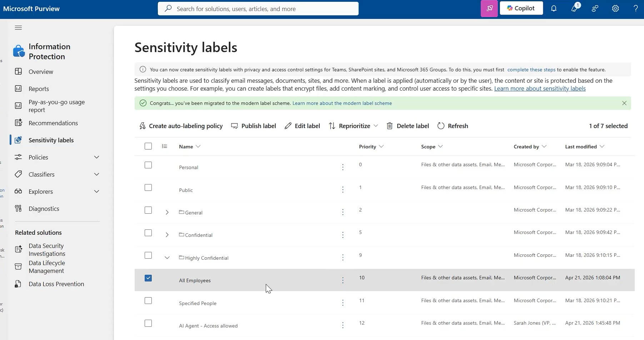This screenshot has width=644, height=340.
Task: Check the General label checkbox
Action: 148,210
